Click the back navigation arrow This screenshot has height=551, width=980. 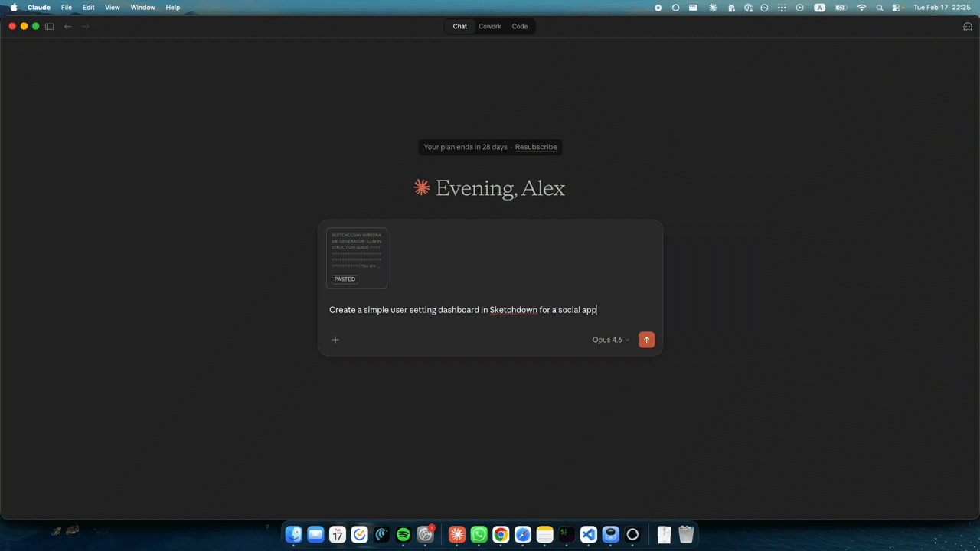pos(67,26)
